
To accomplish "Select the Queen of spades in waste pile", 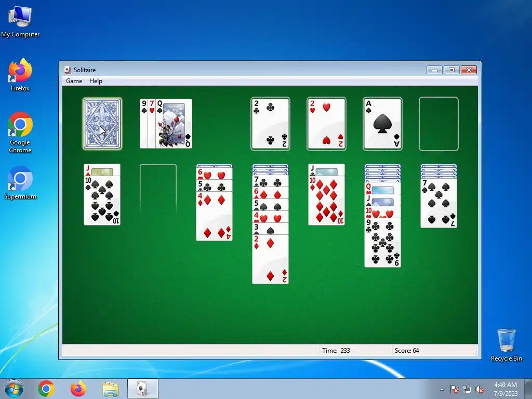I will click(174, 124).
